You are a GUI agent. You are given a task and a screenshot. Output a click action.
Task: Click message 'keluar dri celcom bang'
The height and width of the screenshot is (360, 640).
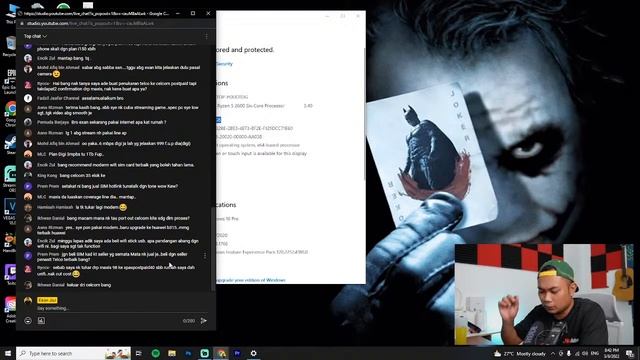[x=89, y=285]
